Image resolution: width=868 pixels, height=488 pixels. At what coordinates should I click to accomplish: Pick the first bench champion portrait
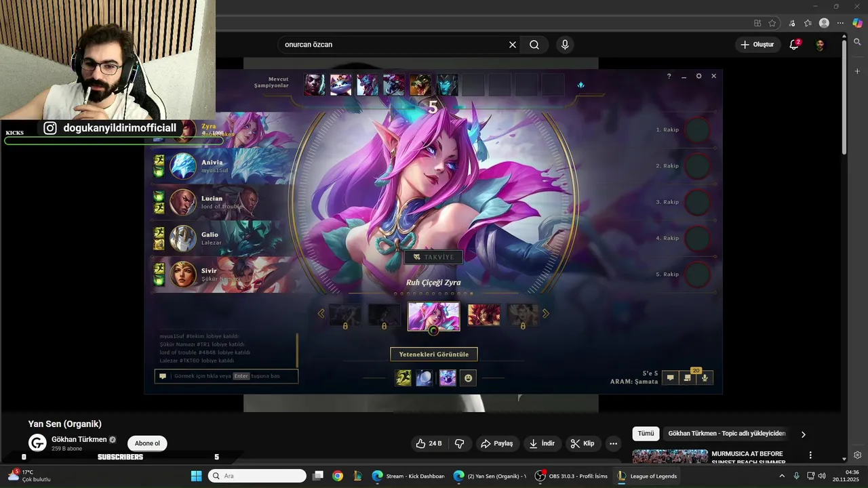tap(314, 85)
